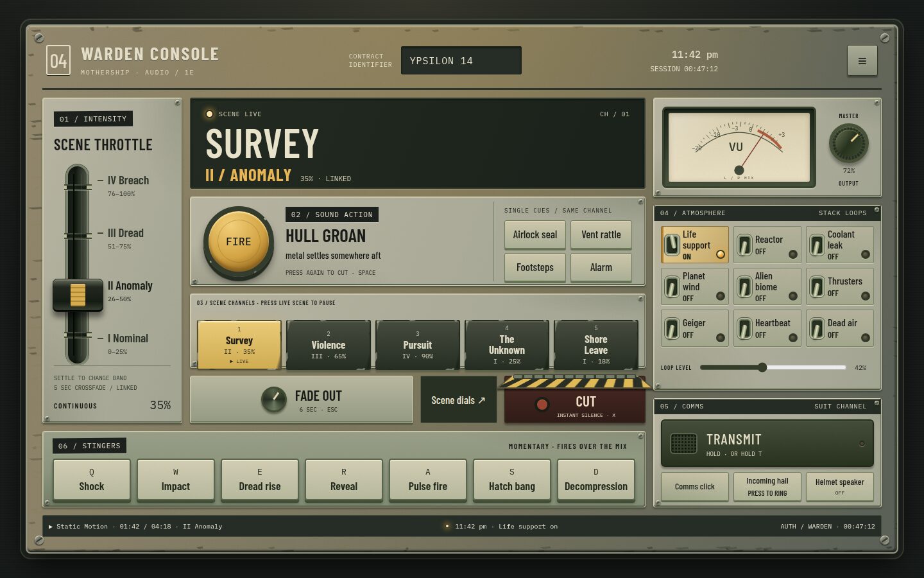Click the TRANSMIT button
This screenshot has height=578, width=924.
point(767,444)
